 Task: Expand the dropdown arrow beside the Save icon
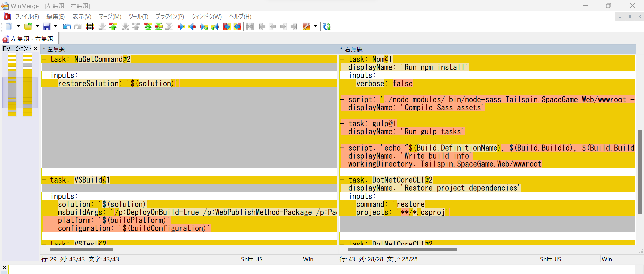coord(56,26)
